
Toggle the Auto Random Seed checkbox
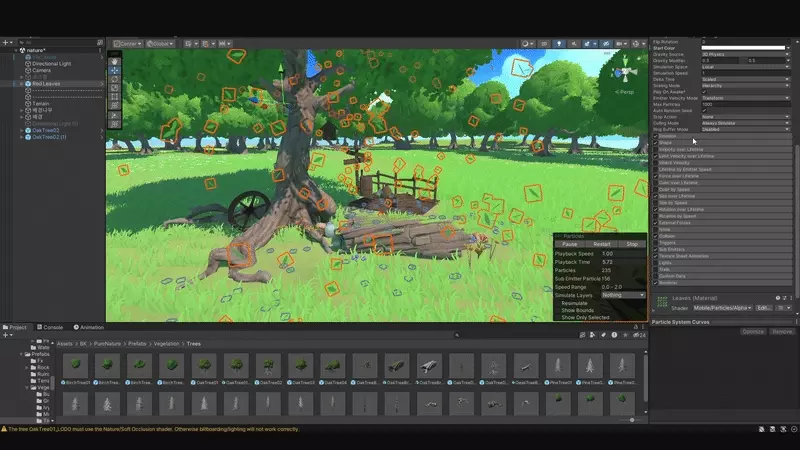click(704, 110)
